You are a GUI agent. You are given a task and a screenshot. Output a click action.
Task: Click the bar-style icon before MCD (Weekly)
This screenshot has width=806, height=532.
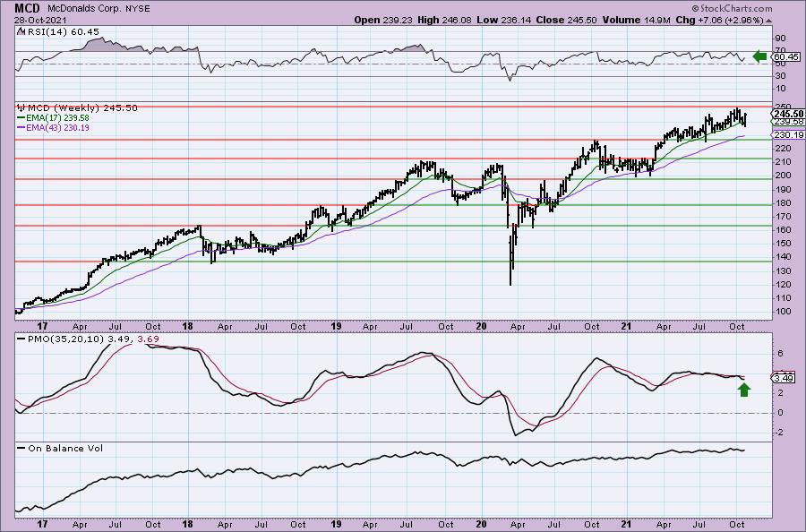[x=21, y=108]
